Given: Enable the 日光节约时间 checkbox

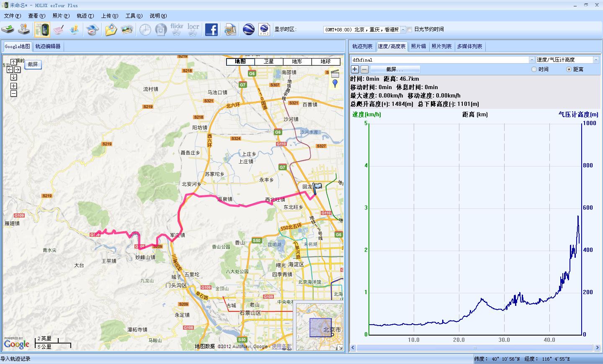Looking at the screenshot, I should (410, 30).
